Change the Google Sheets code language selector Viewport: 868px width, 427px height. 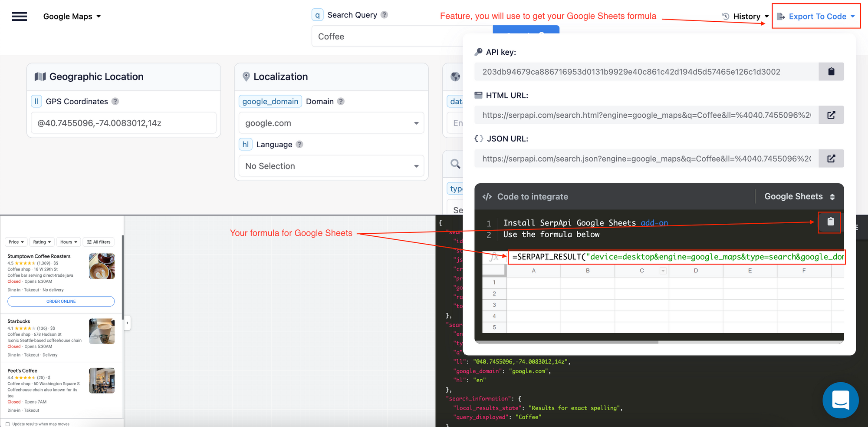point(799,197)
